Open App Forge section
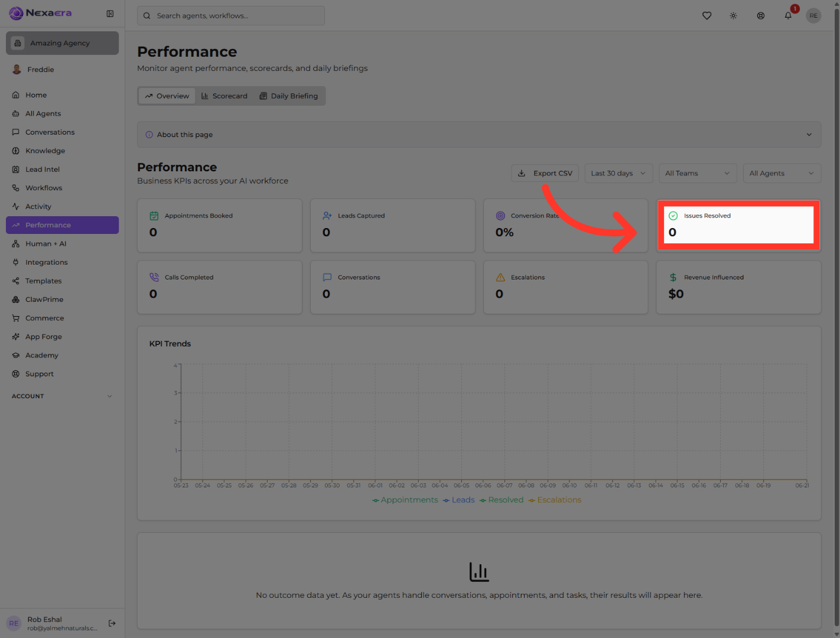 (62, 337)
